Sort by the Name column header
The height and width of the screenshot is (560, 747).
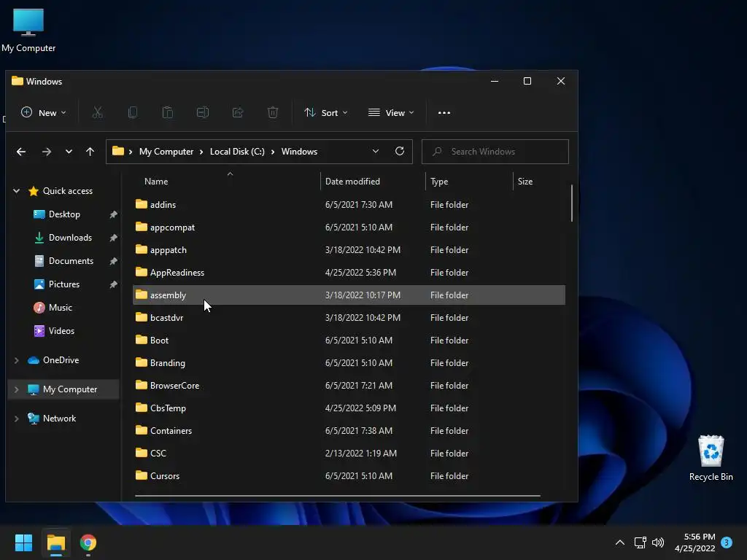(x=156, y=182)
